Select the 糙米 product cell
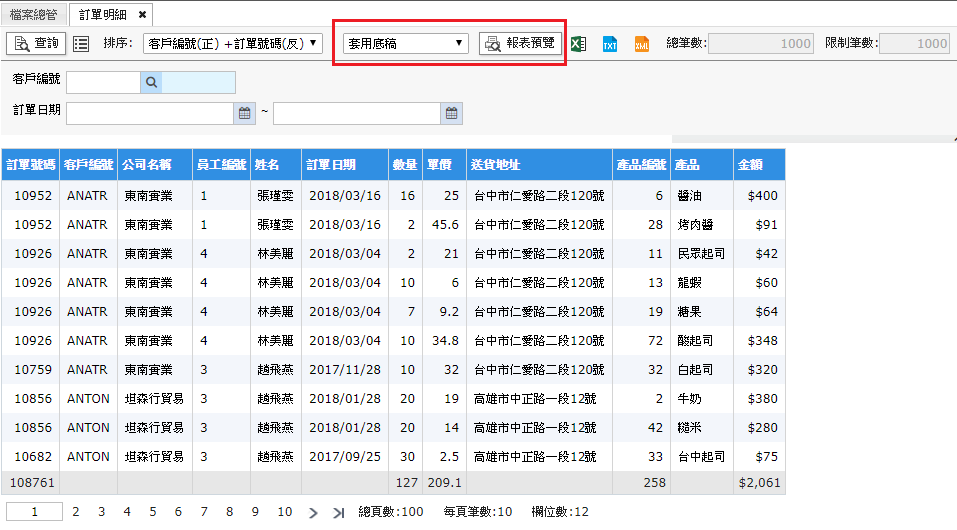The image size is (957, 530). coord(702,427)
